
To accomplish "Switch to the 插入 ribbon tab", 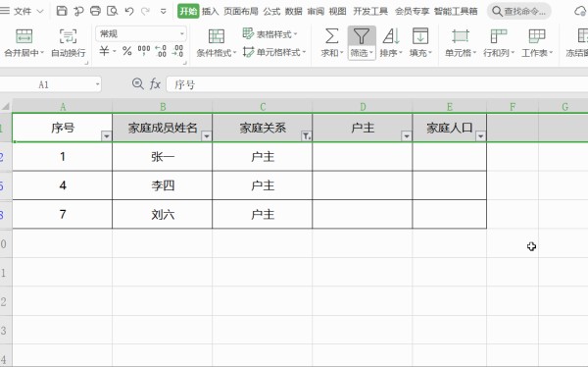I will click(x=210, y=11).
